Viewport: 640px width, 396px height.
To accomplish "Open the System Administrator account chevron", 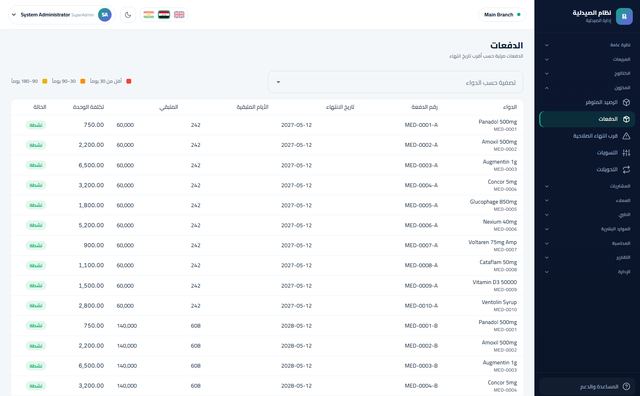I will point(13,15).
